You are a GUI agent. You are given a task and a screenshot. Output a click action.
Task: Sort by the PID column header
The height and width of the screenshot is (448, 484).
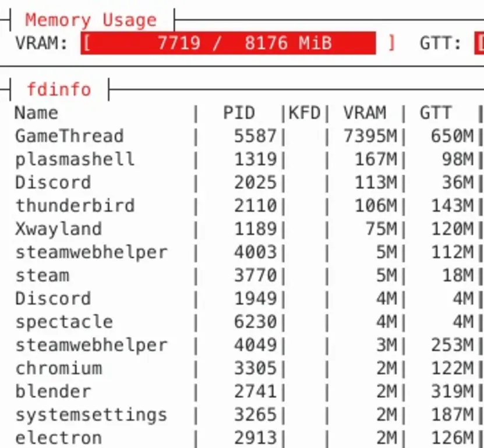point(239,113)
